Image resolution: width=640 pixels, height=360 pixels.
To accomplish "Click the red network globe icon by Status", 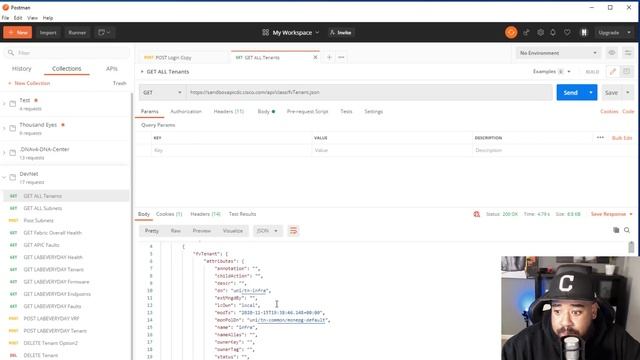I will 476,214.
